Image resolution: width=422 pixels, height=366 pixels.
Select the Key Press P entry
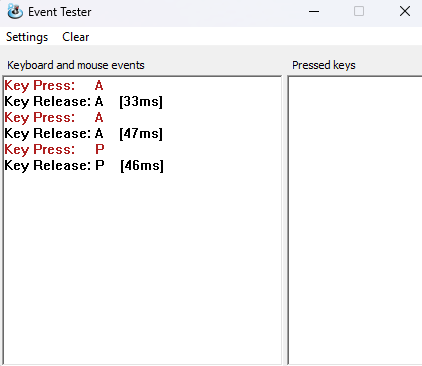coord(54,150)
